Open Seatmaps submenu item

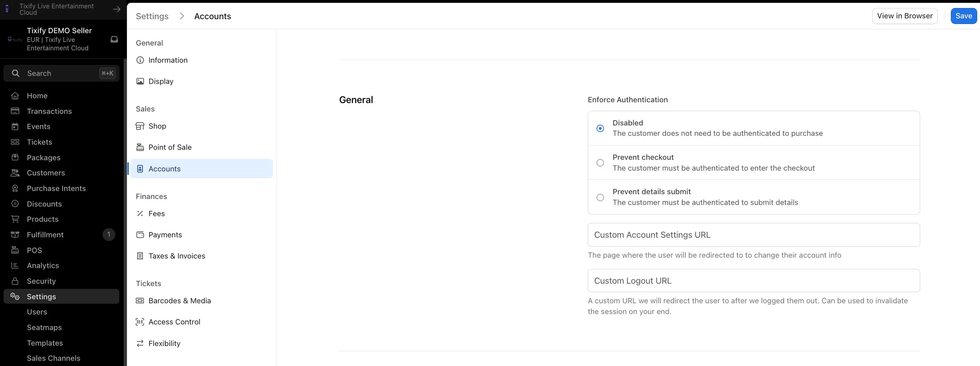point(44,327)
